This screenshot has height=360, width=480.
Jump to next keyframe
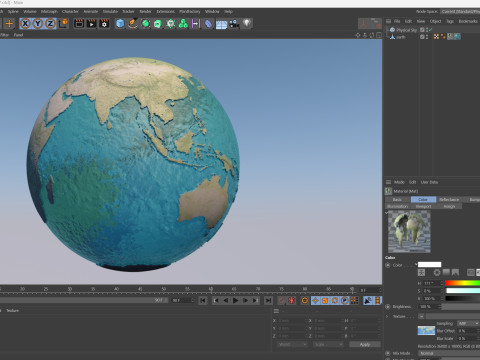pyautogui.click(x=255, y=301)
